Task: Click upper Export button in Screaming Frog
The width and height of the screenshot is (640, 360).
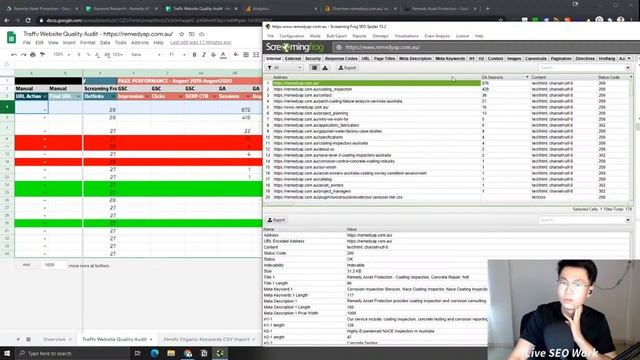Action: pos(347,68)
